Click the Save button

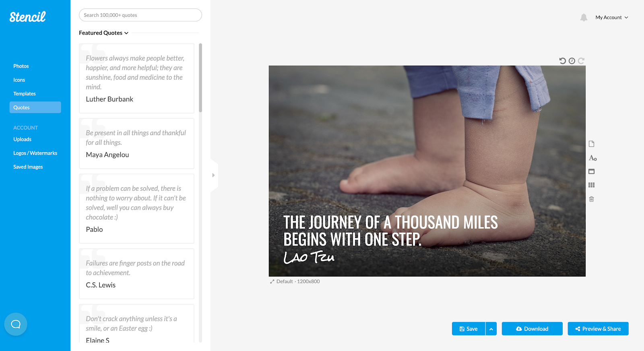pos(469,329)
